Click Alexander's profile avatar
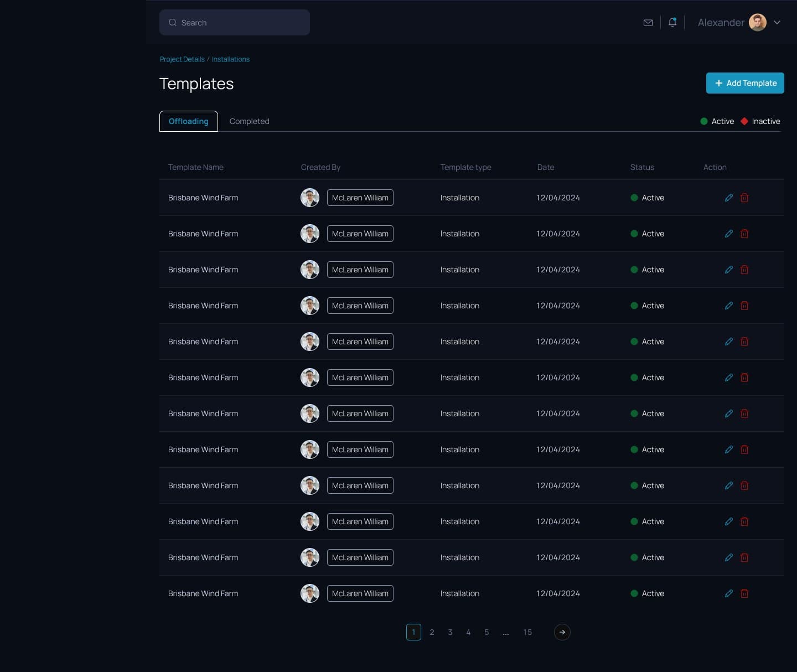797x672 pixels. pos(758,23)
